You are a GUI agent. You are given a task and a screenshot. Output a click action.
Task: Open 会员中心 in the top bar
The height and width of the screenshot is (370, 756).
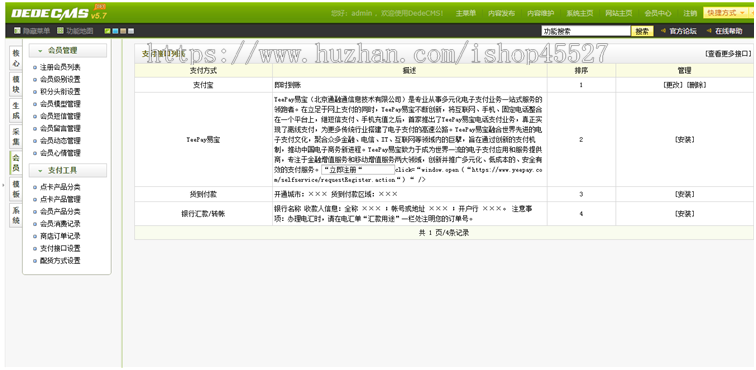[658, 14]
